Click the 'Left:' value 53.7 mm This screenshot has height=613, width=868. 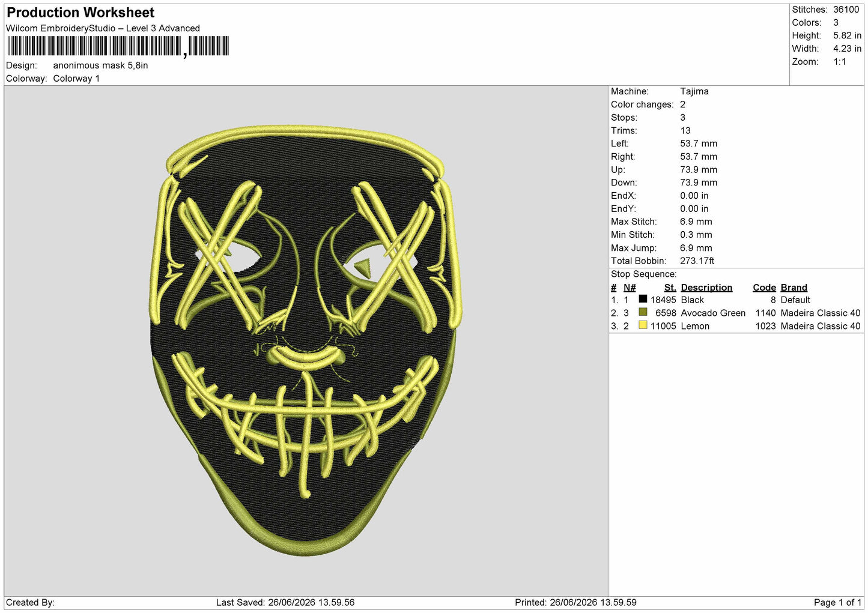click(699, 143)
